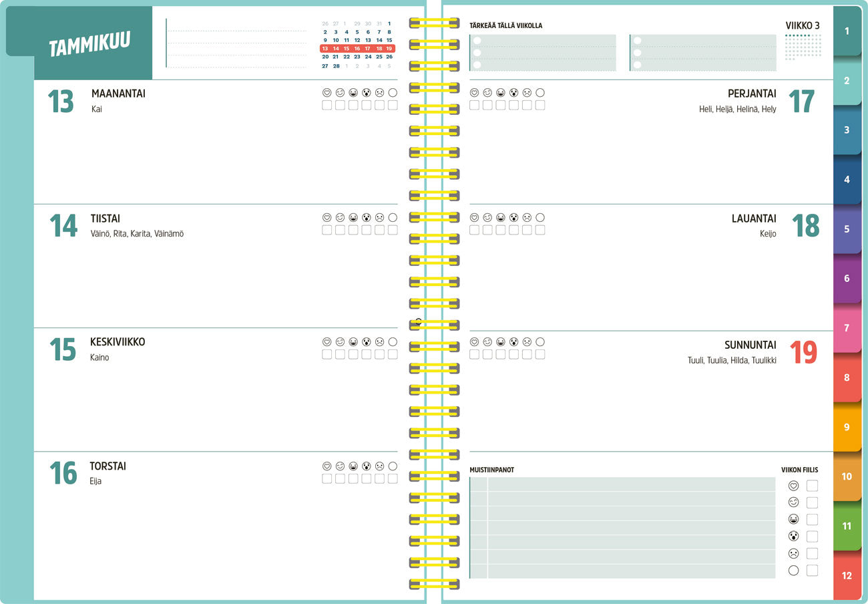Check the box beside sad face in Viikon fiilis
Viewport: 868px width, 604px height.
click(812, 553)
